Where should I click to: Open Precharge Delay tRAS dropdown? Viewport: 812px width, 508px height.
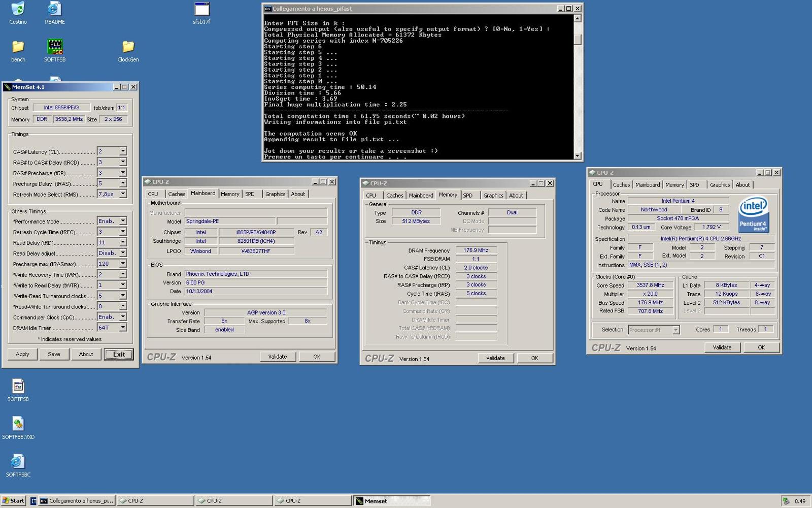(123, 183)
